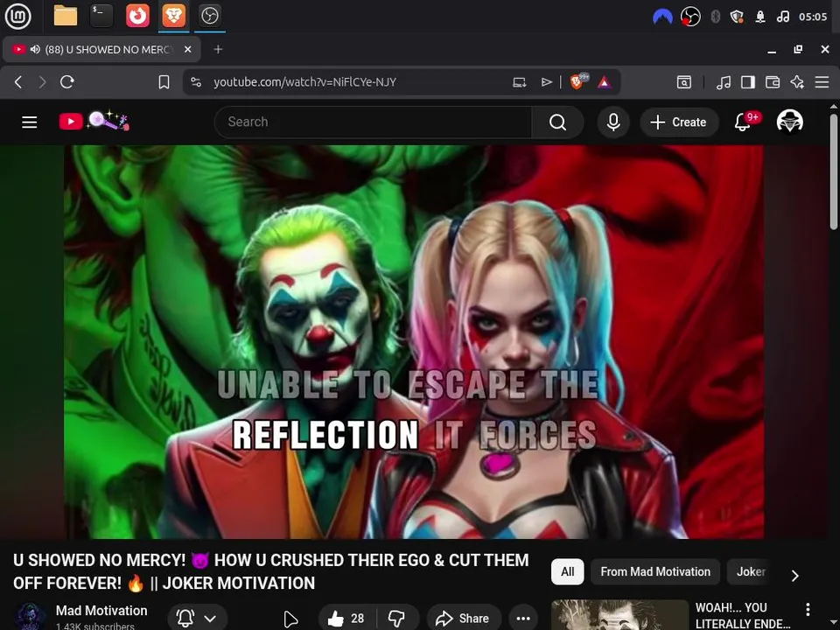
Task: Select the From Mad Motivation chip
Action: [655, 571]
